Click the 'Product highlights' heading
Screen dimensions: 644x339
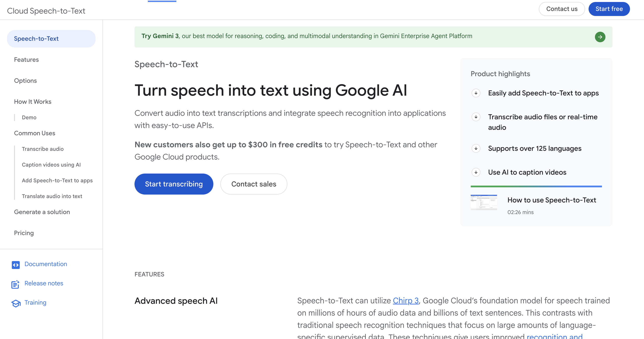[x=500, y=74]
